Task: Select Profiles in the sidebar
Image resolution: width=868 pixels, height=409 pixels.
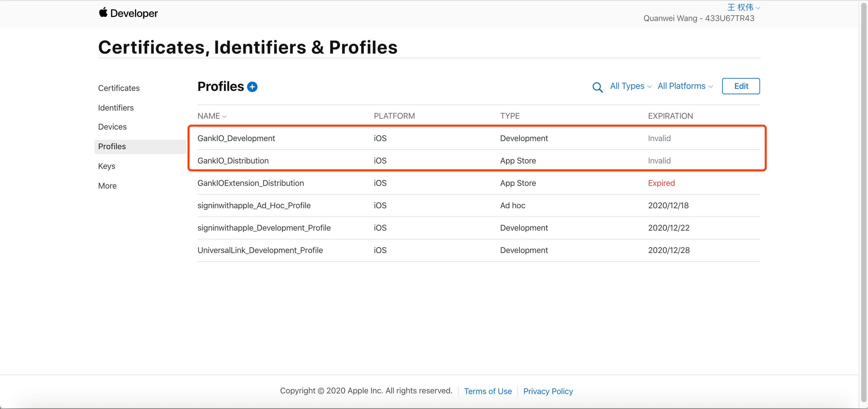Action: (x=140, y=147)
